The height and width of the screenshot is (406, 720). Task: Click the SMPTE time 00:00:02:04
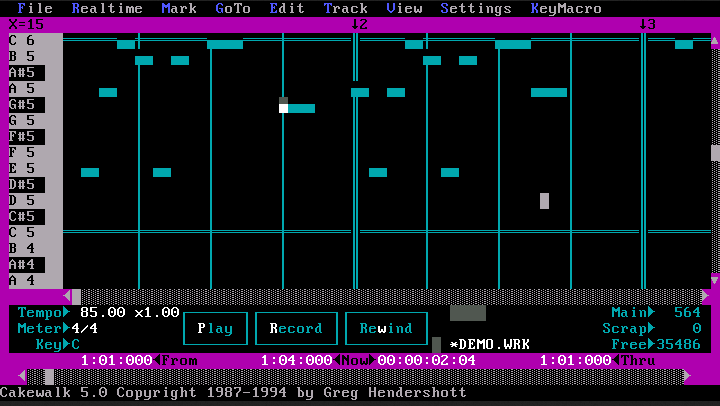coord(427,361)
